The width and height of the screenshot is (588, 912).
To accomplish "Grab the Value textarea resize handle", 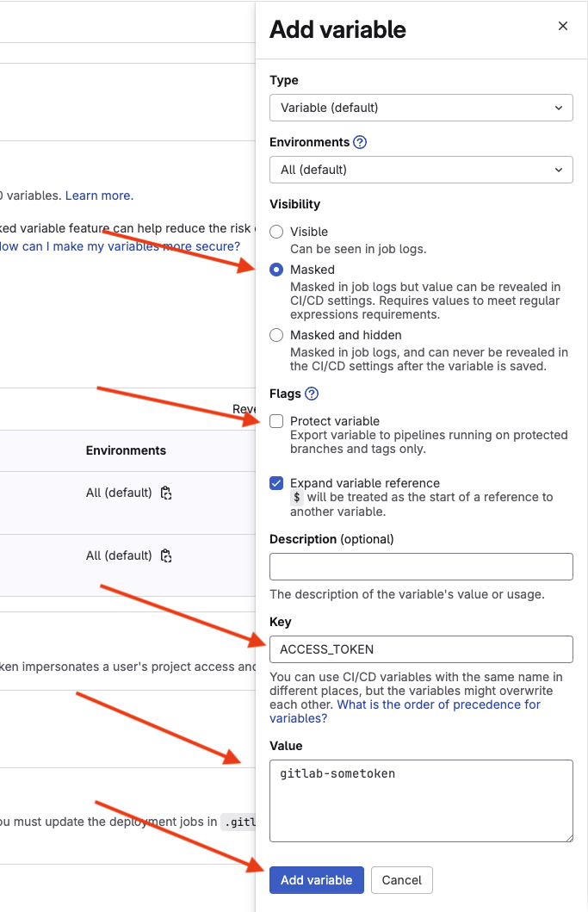I will pyautogui.click(x=569, y=838).
